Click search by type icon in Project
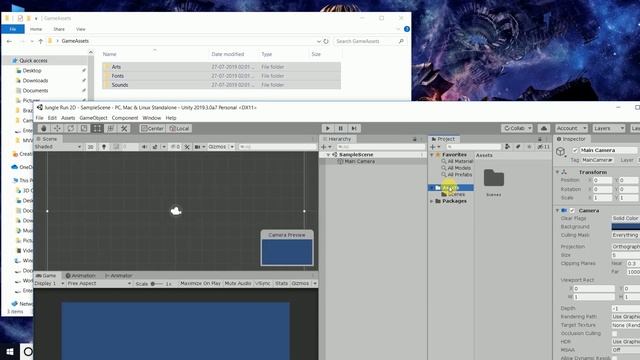Screen dimensions: 640x360 [x=507, y=147]
